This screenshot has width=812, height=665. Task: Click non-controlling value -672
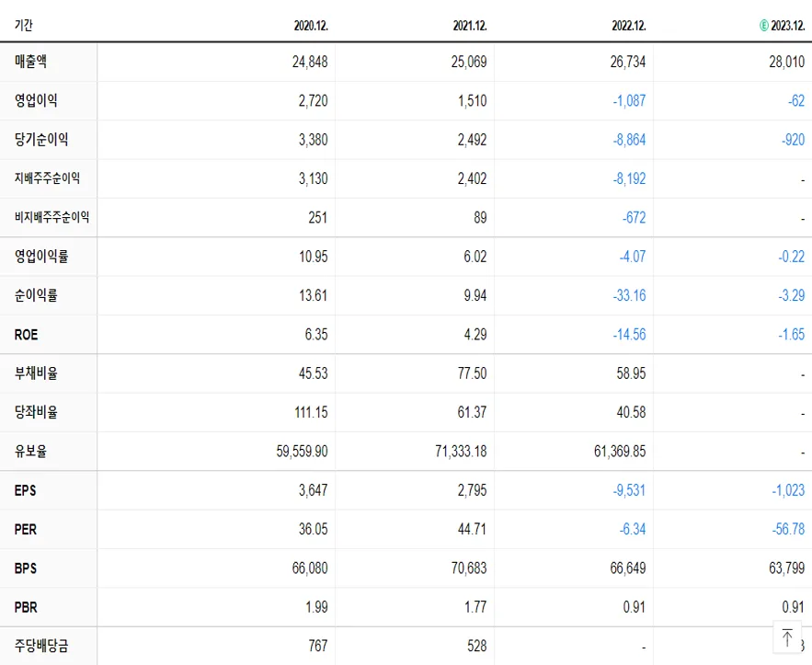click(x=634, y=217)
